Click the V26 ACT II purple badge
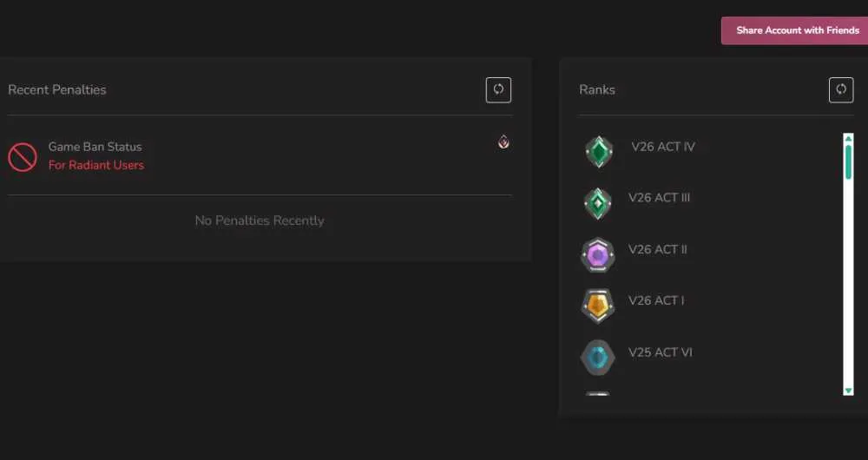The image size is (868, 460). point(598,255)
